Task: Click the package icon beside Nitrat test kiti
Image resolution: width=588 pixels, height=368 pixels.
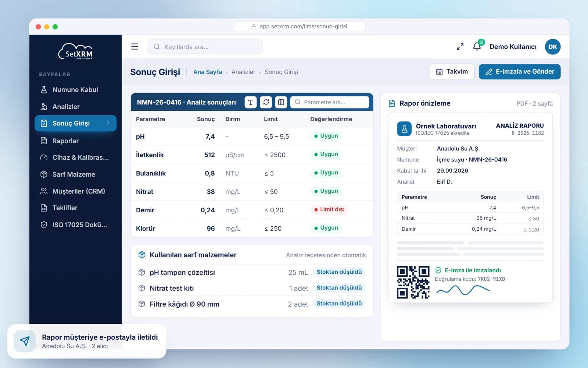Action: [x=141, y=288]
